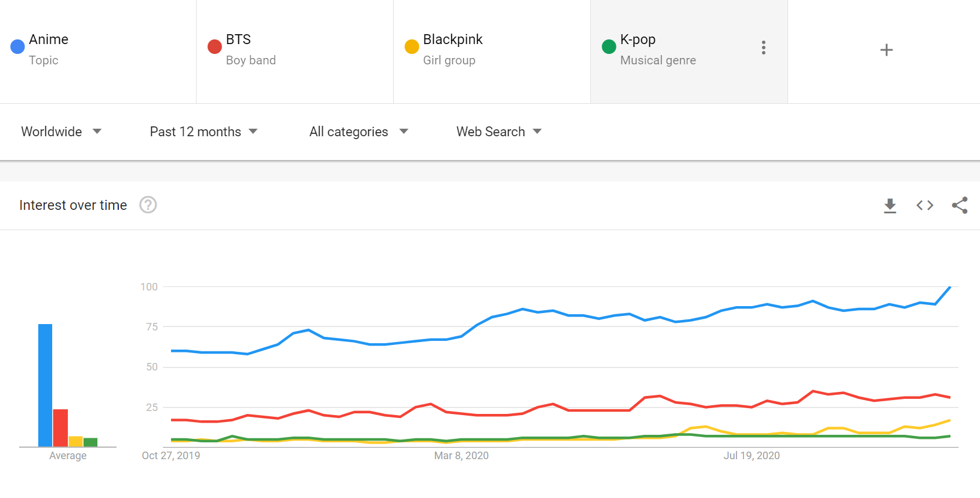Viewport: 980px width, 498px height.
Task: Open the K-pop term three-dot menu
Action: point(763,48)
